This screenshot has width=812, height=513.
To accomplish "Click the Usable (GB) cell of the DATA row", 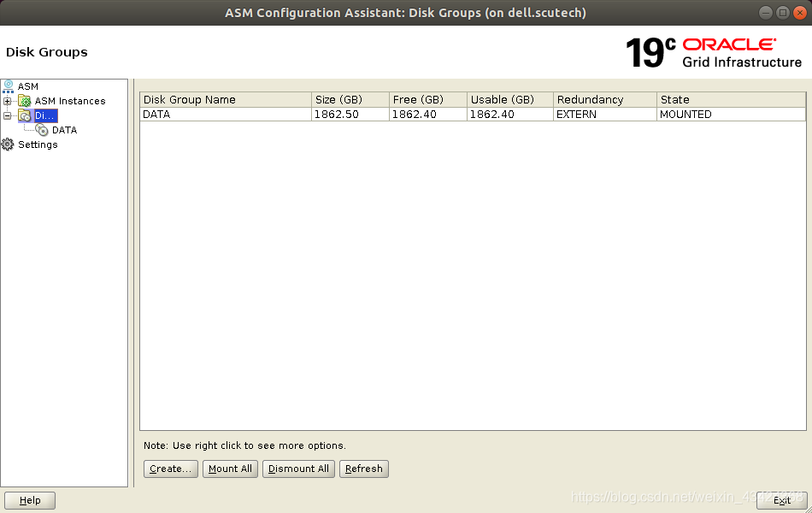I will (x=510, y=115).
